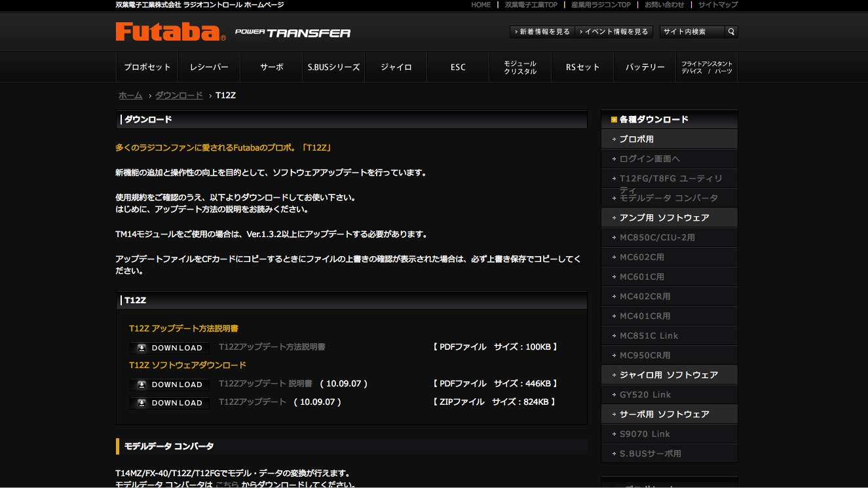Open 産業用ラジコンTOP link
Screen dimensions: 868x488
[601, 5]
